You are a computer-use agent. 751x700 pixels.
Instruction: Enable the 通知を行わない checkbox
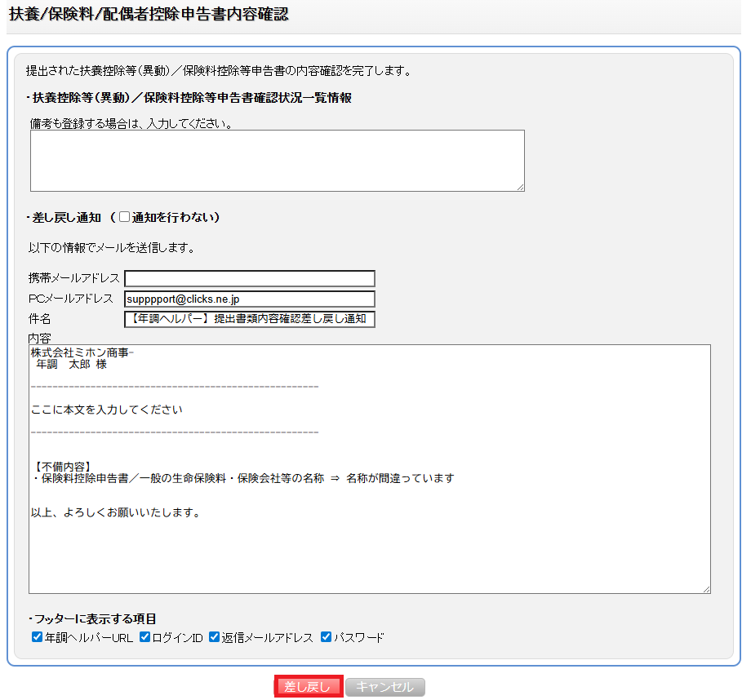coord(125,217)
